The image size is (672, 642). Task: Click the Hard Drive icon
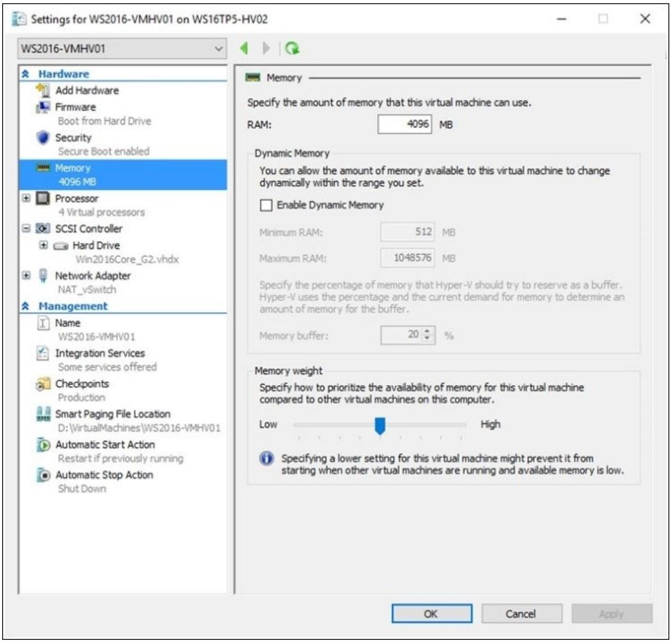(x=61, y=246)
